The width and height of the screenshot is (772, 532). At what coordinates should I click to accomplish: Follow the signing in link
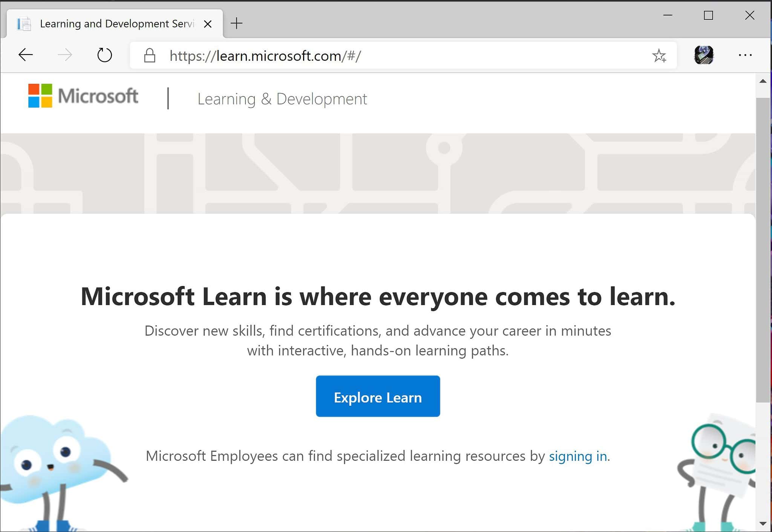tap(578, 456)
